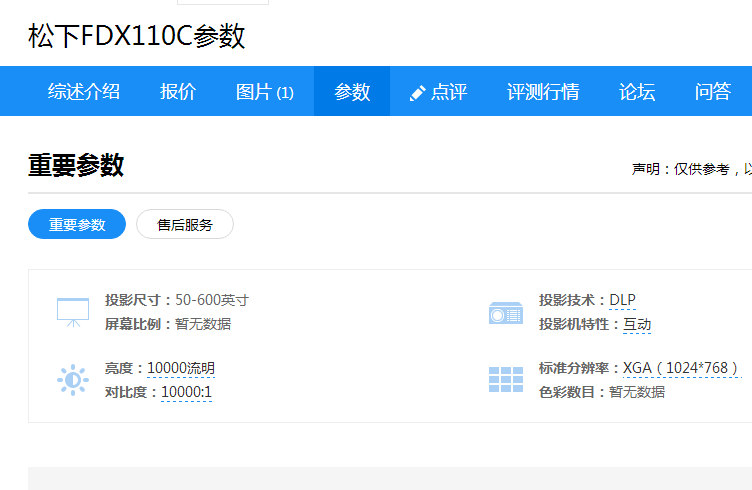Viewport: 752px width, 490px height.
Task: Click the 互动 projector feature link
Action: 637,324
